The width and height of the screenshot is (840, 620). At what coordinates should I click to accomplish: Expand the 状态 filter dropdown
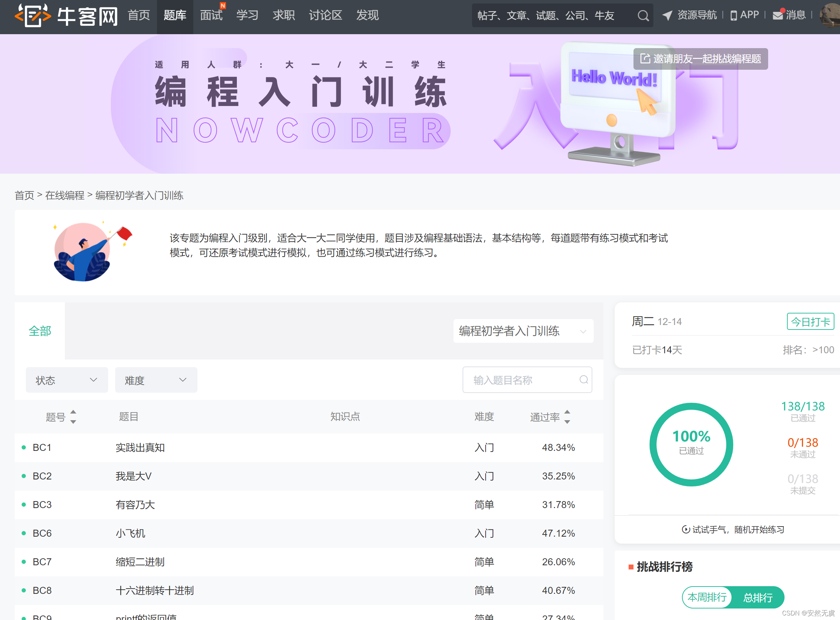tap(67, 380)
